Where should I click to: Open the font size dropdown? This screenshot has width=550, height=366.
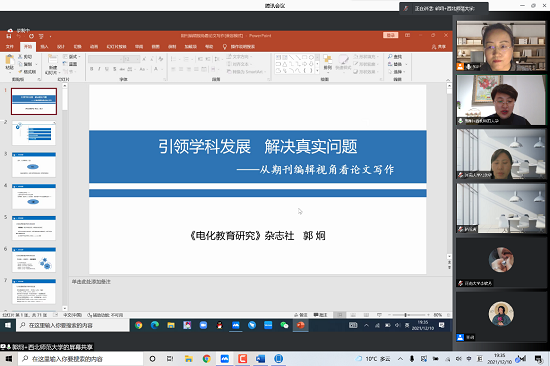tap(138, 59)
